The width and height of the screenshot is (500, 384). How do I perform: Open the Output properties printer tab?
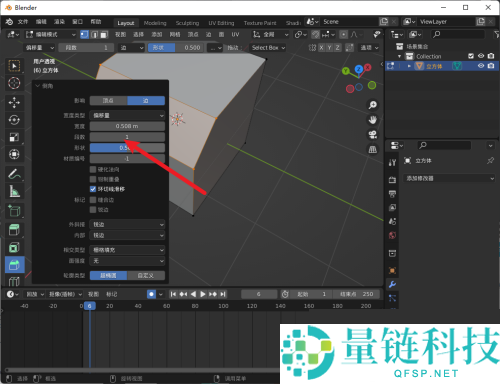pyautogui.click(x=392, y=194)
